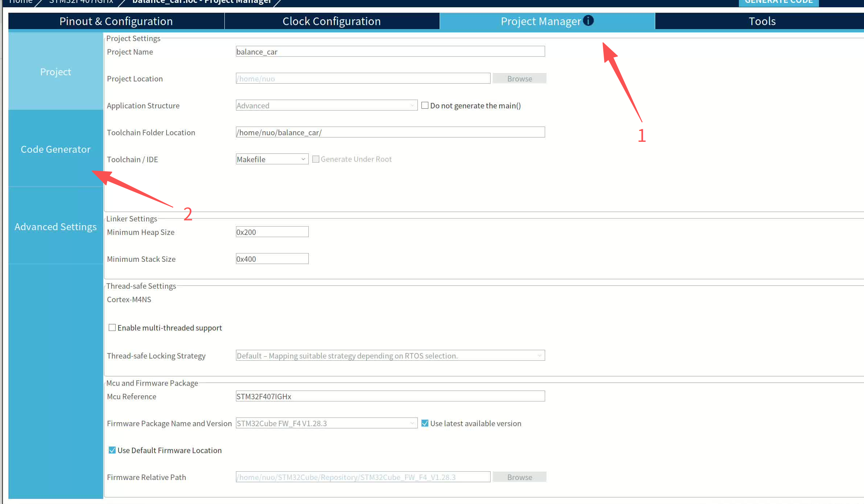Click the Mcu and Firmware Package heading
Image resolution: width=864 pixels, height=504 pixels.
[152, 383]
